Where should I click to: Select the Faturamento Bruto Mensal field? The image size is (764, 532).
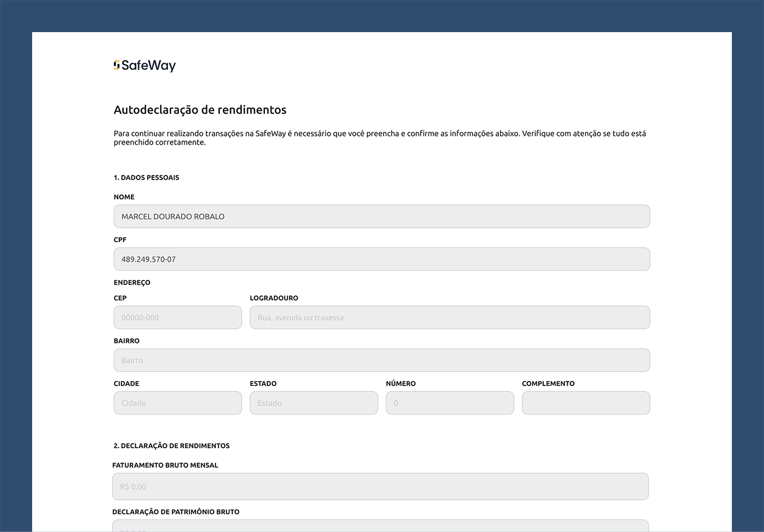point(380,487)
